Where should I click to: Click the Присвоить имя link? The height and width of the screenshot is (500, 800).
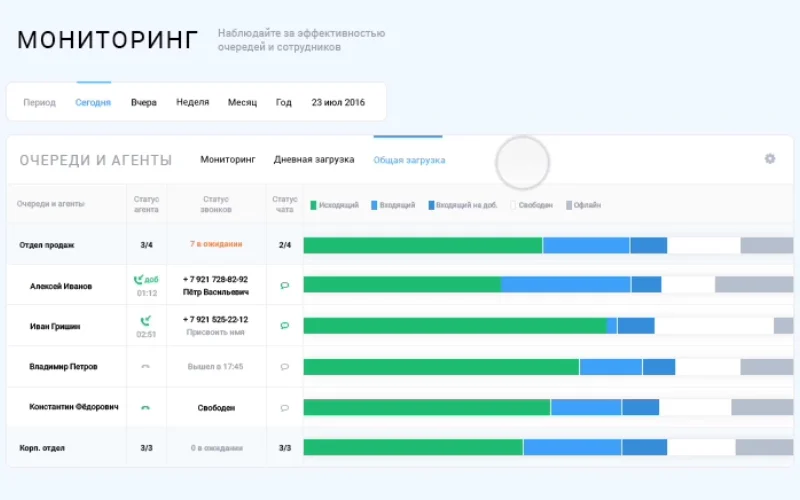215,332
